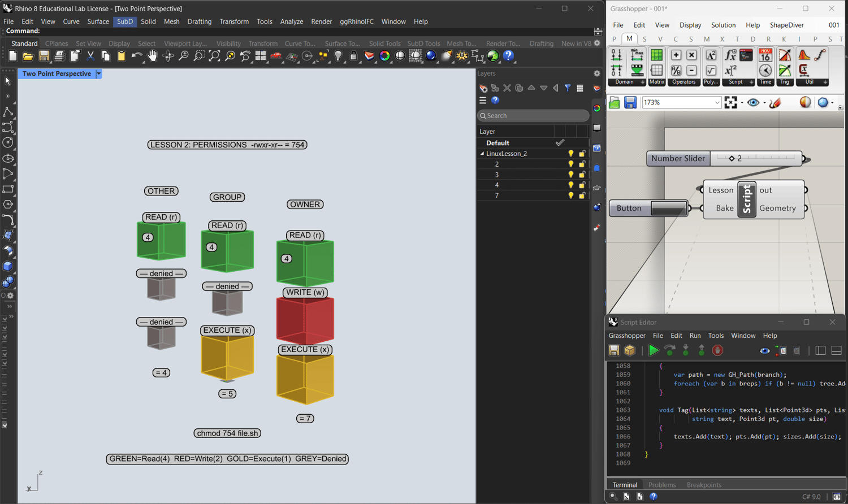Image resolution: width=848 pixels, height=504 pixels.
Task: Click the new layer icon in Layers panel
Action: [x=483, y=88]
